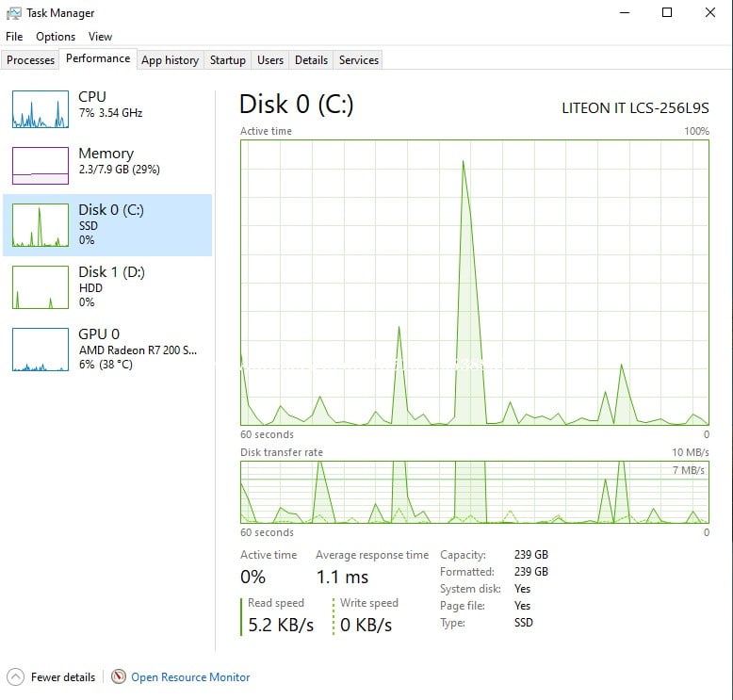This screenshot has height=700, width=733.
Task: Switch to the Users tab
Action: coord(270,60)
